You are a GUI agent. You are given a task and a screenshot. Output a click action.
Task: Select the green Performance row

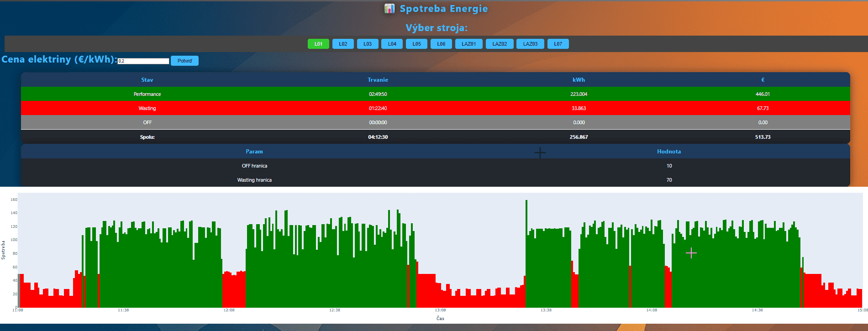pos(435,94)
